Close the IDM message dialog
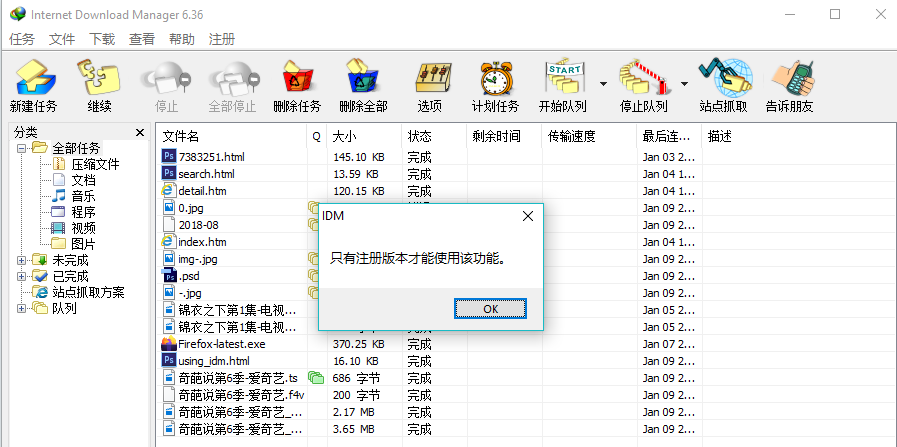 [527, 216]
